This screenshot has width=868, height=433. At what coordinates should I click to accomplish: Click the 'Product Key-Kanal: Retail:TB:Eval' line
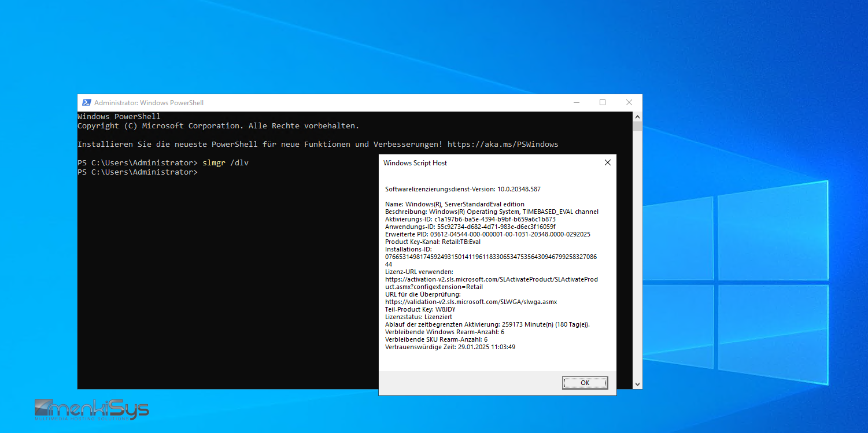433,242
